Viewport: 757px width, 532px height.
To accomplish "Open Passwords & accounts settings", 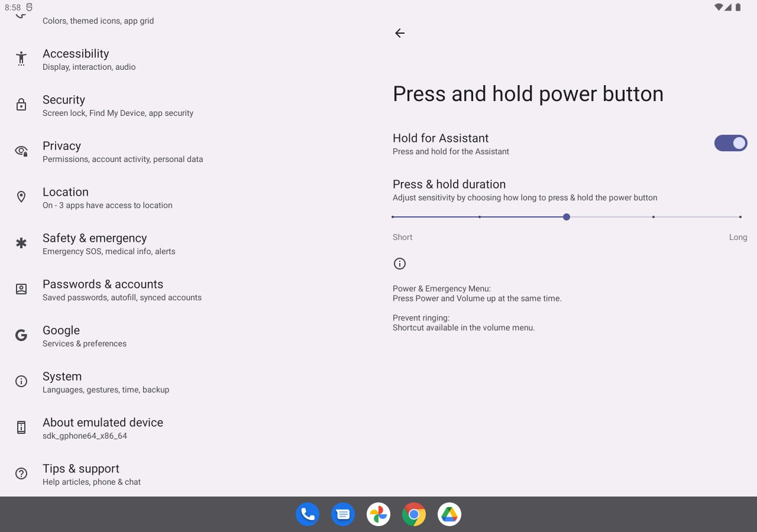I will point(189,290).
